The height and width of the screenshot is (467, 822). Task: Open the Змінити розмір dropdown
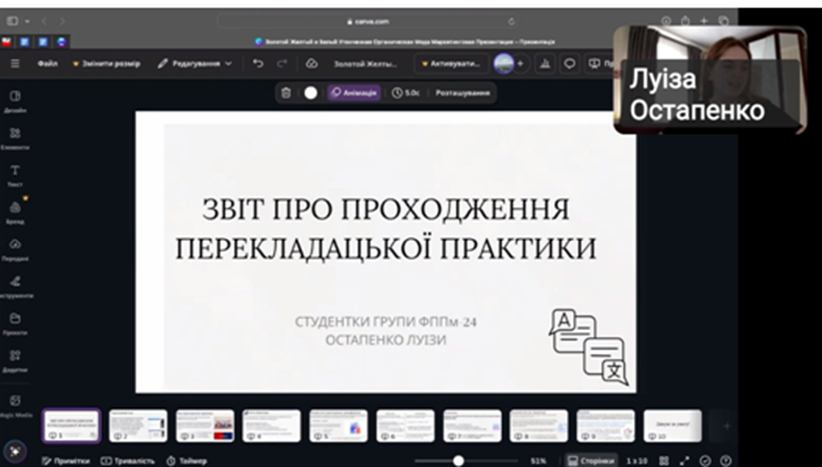click(x=106, y=63)
